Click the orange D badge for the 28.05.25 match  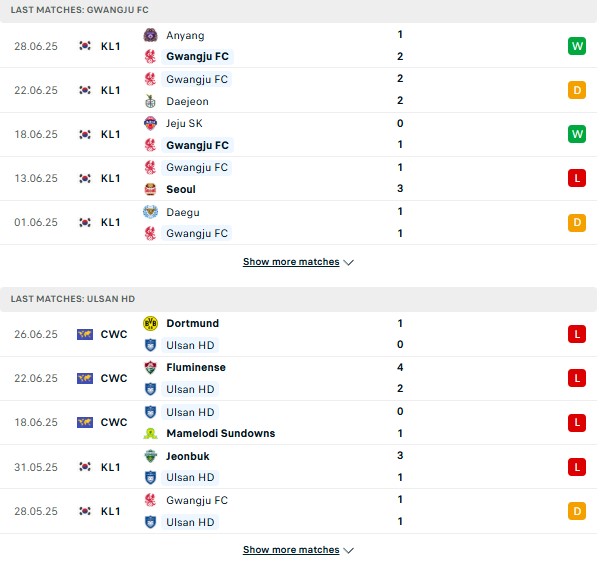577,511
